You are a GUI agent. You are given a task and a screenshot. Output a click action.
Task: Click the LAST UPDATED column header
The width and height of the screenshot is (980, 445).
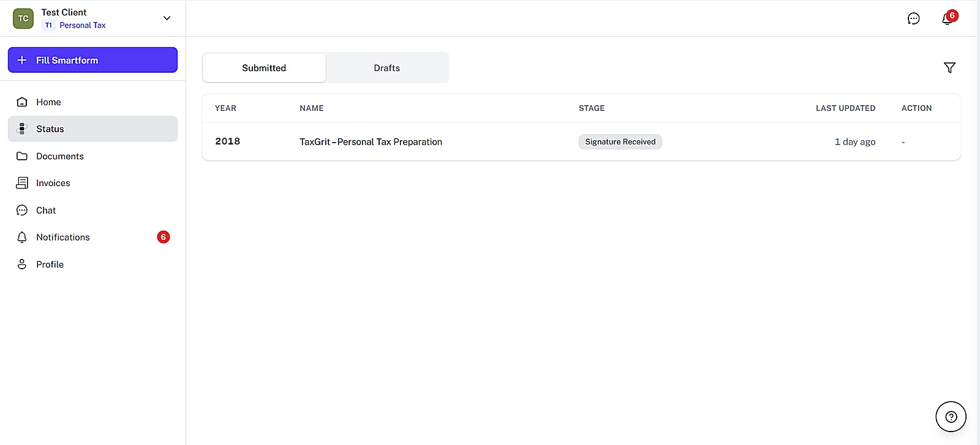(x=845, y=108)
